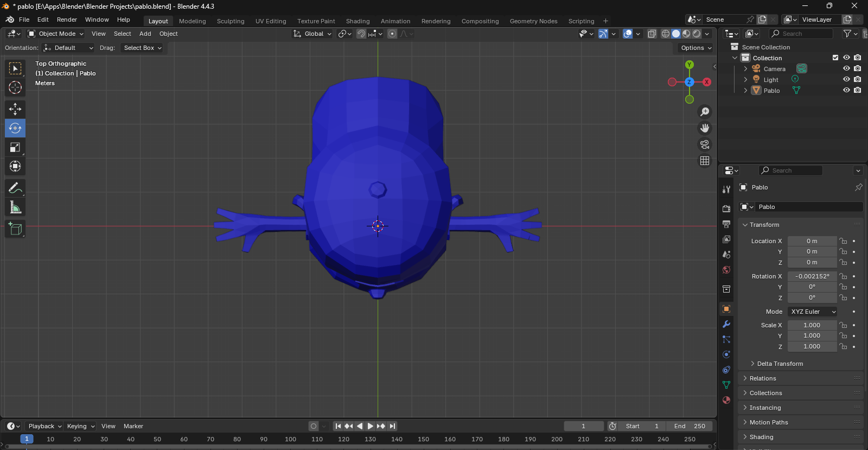Click the End frame 250 field
This screenshot has height=450, width=868.
click(x=690, y=426)
